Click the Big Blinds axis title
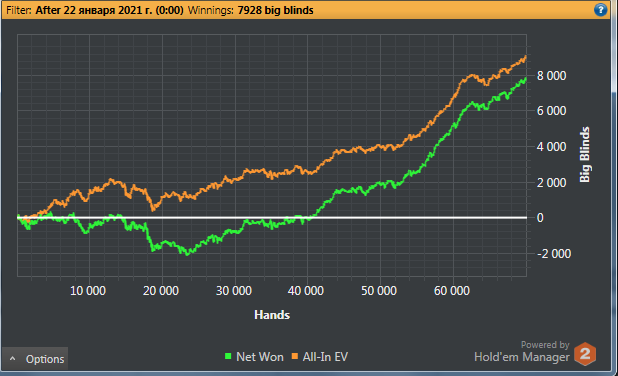The height and width of the screenshot is (376, 618). coord(585,154)
